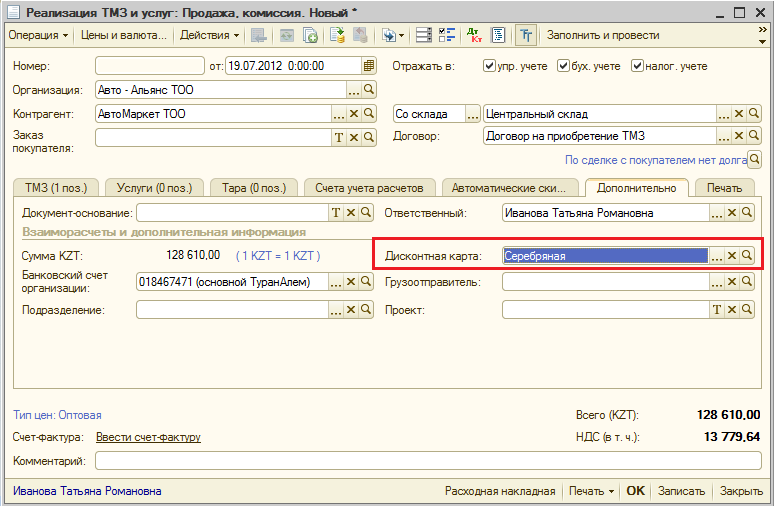774x506 pixels.
Task: Uncheck the налог. учете checkbox
Action: tap(637, 66)
